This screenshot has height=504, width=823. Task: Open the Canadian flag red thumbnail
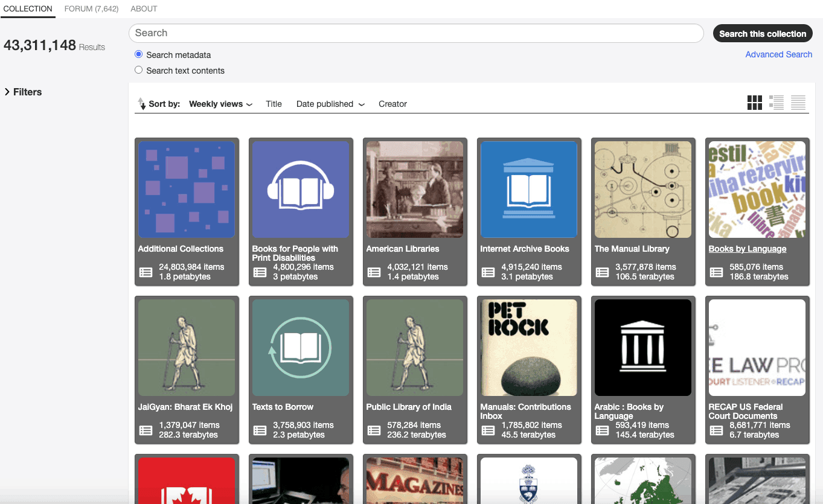(x=187, y=480)
